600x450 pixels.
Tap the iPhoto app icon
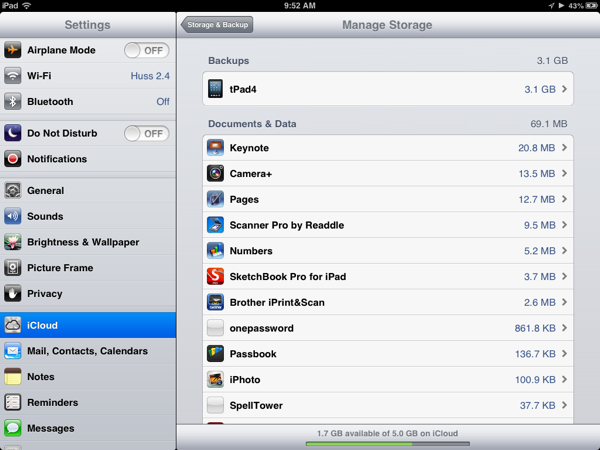[215, 380]
